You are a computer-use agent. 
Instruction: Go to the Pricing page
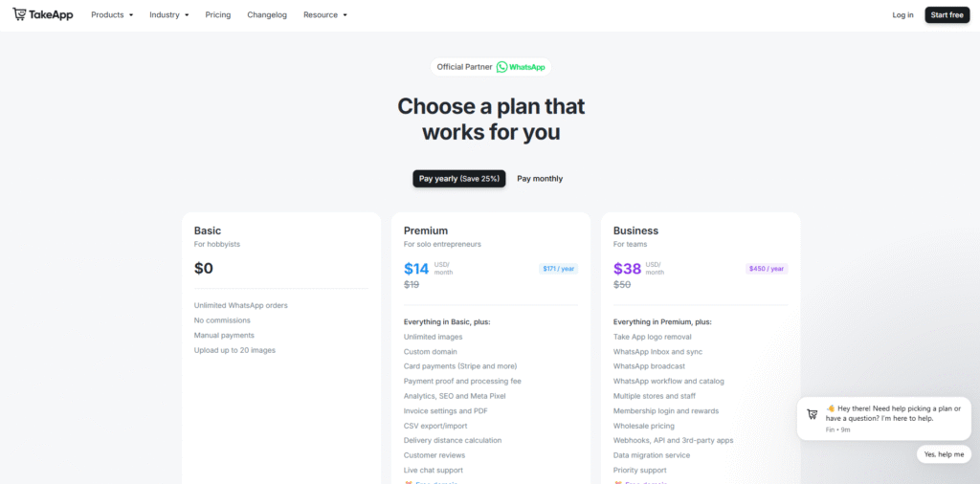tap(218, 15)
